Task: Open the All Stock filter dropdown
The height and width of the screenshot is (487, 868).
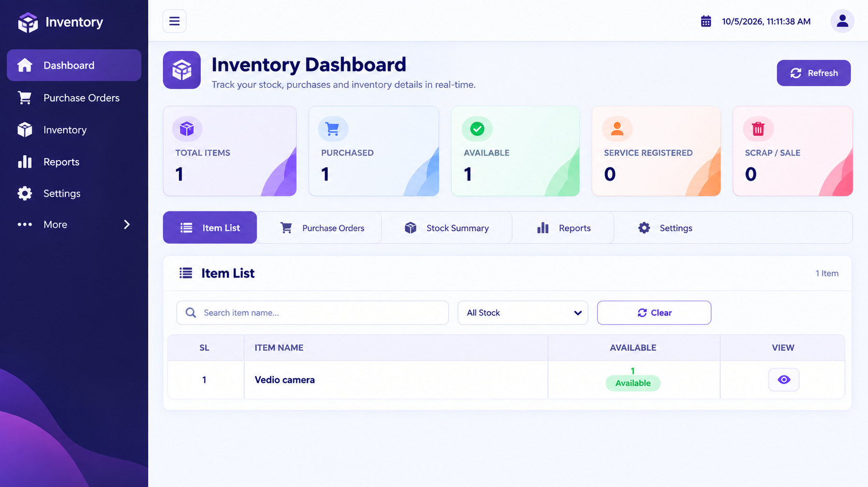Action: pyautogui.click(x=523, y=313)
